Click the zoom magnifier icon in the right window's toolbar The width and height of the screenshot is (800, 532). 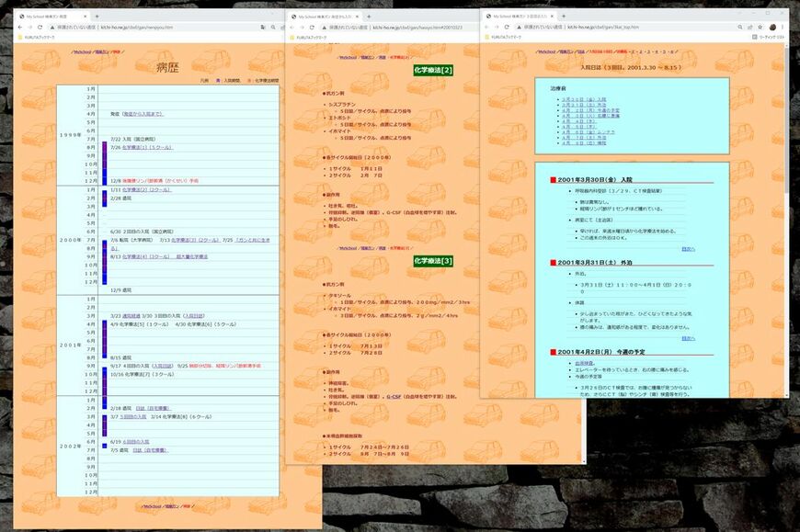pyautogui.click(x=740, y=27)
